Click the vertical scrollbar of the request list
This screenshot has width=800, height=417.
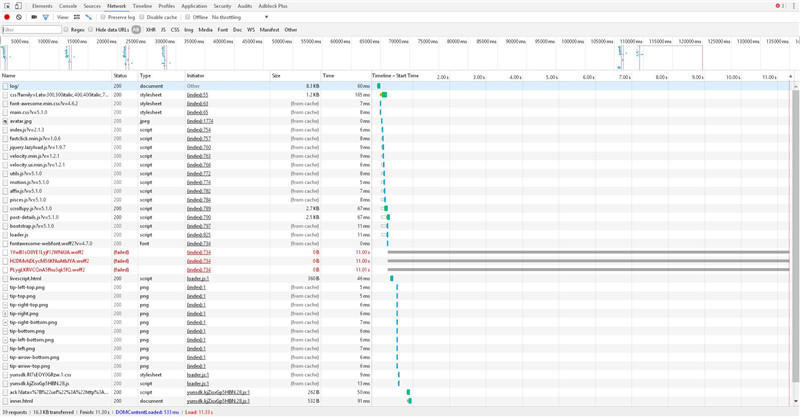795,235
